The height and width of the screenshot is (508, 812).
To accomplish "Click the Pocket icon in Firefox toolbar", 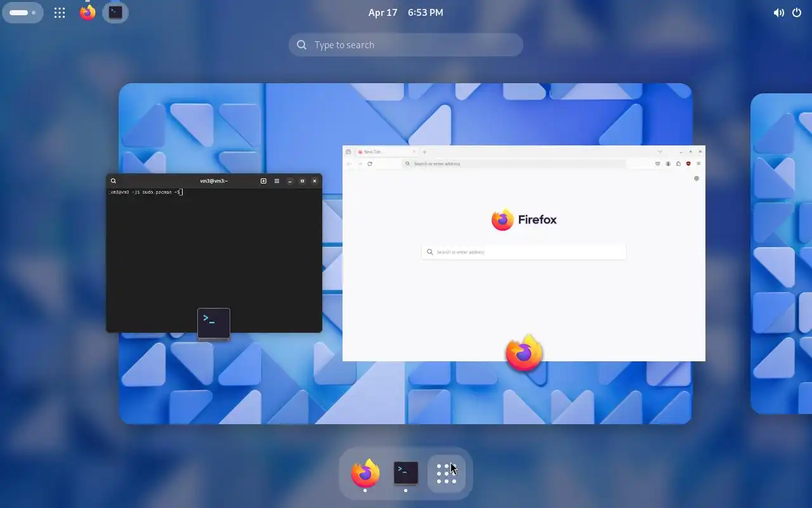I will click(658, 164).
